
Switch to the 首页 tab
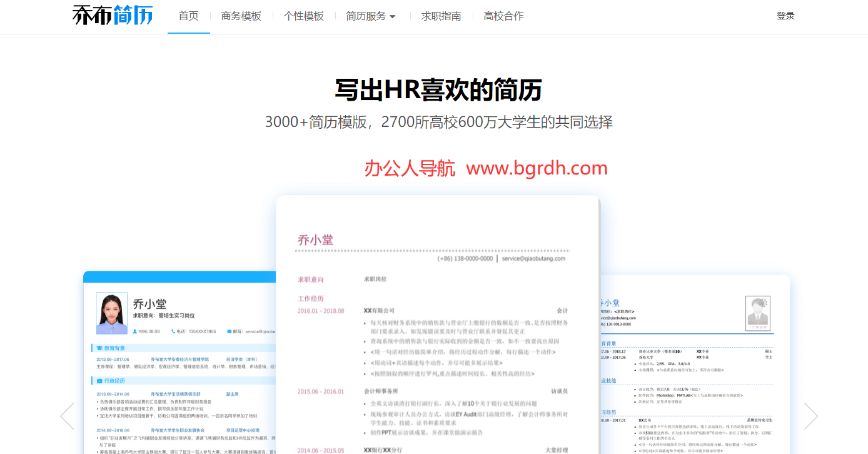coord(188,16)
